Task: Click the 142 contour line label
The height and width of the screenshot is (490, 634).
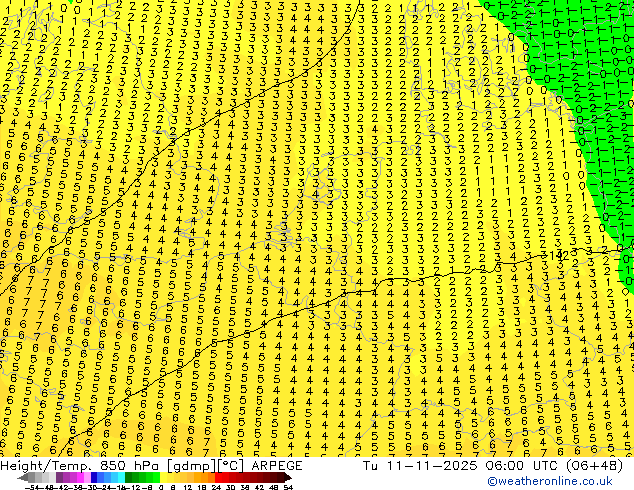Action: pos(559,255)
